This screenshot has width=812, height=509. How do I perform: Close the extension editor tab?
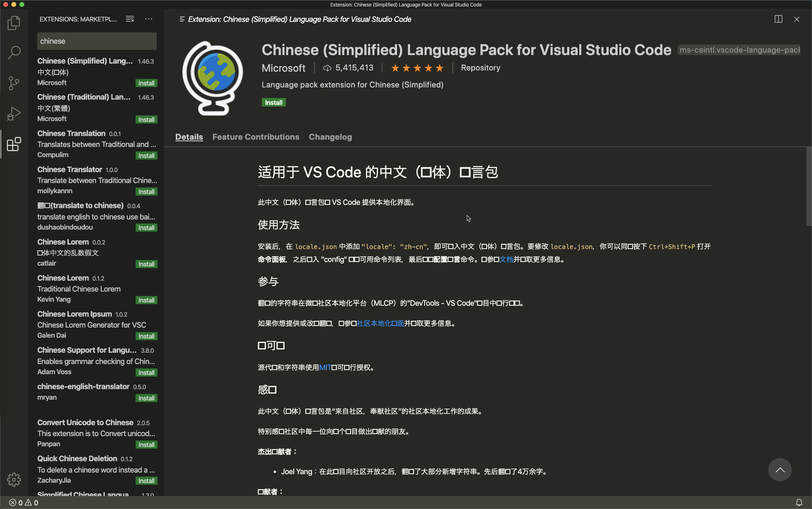tap(797, 19)
